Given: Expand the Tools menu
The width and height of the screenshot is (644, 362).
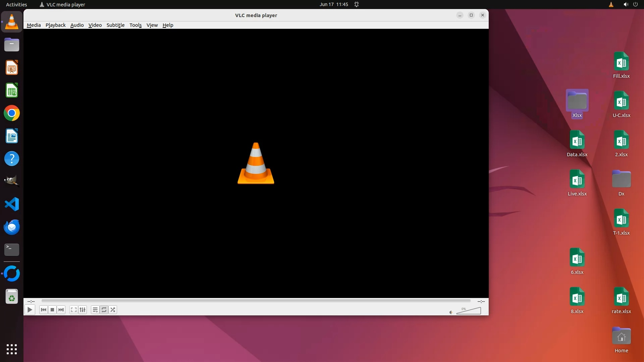Looking at the screenshot, I should [136, 25].
